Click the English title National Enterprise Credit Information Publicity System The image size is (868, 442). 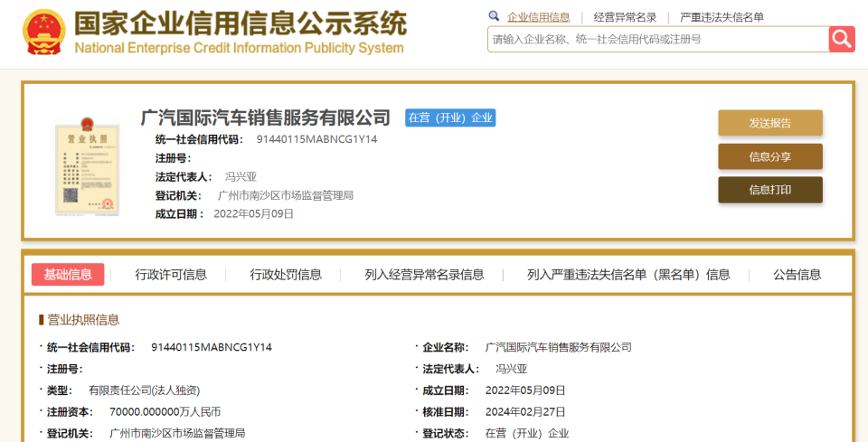tap(239, 48)
